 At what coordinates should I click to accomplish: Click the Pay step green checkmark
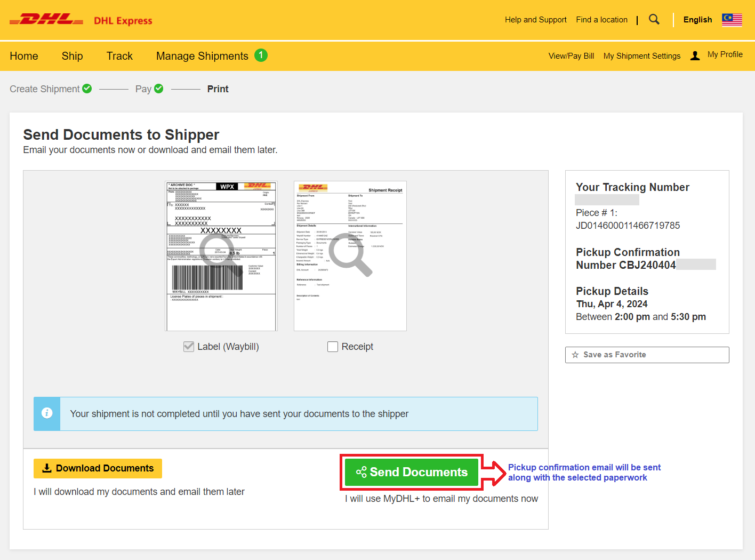(x=158, y=89)
